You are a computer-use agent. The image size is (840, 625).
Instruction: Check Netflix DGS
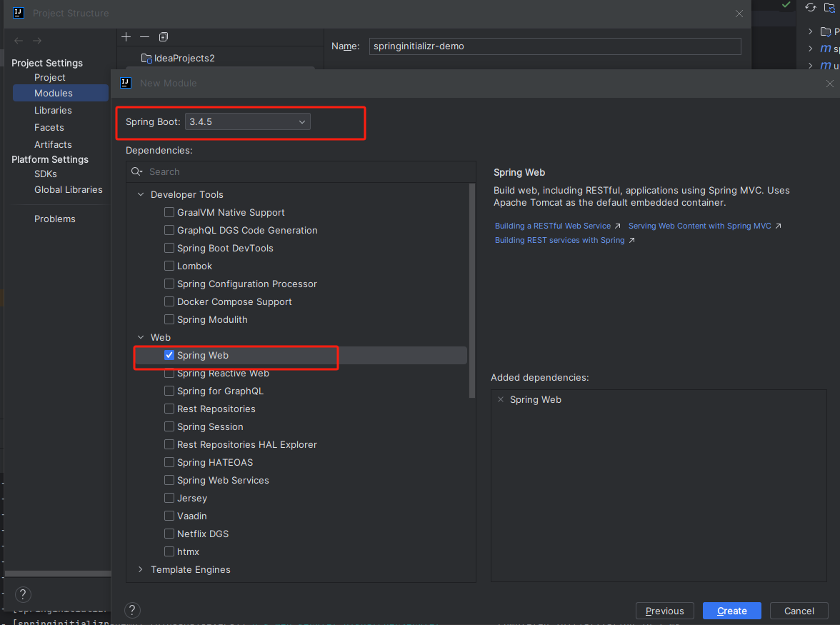coord(169,534)
